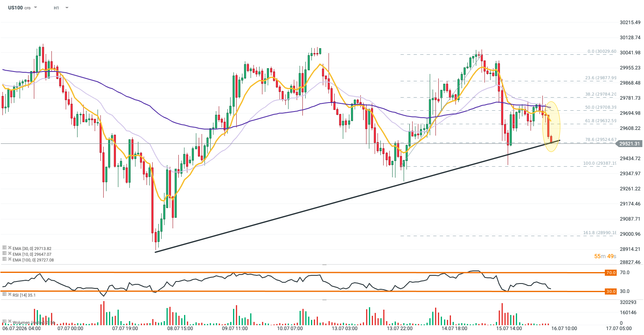Click the RSI 30.0 level label
The width and height of the screenshot is (644, 335).
click(x=611, y=291)
